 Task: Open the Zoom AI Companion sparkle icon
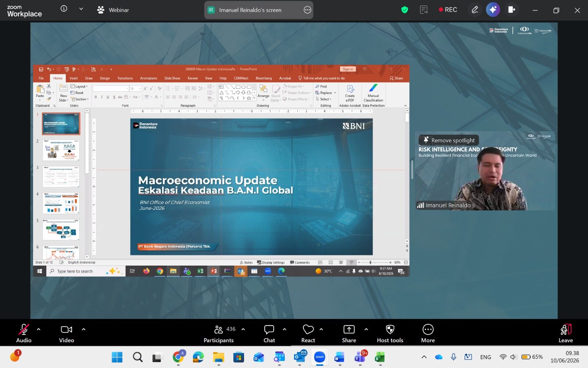(x=493, y=10)
